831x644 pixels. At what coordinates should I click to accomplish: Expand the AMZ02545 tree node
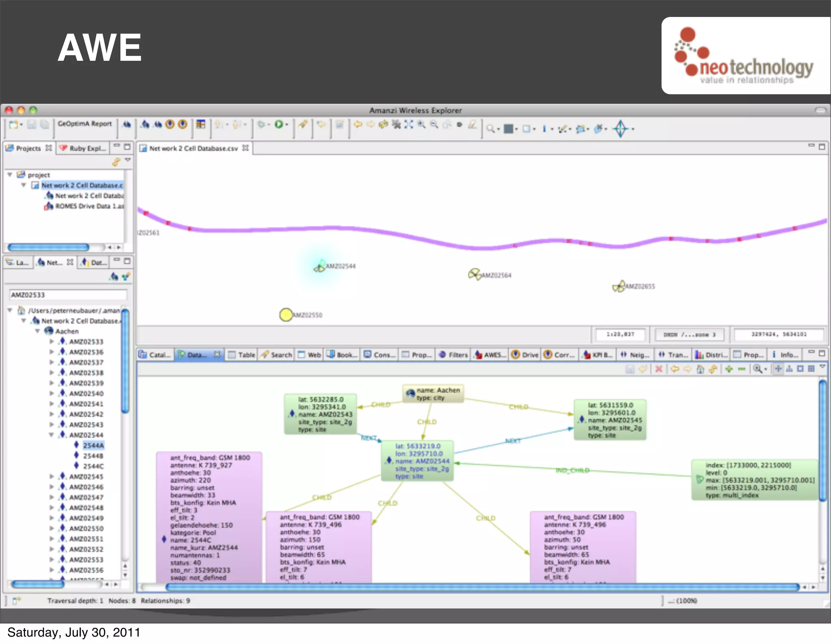tap(52, 477)
